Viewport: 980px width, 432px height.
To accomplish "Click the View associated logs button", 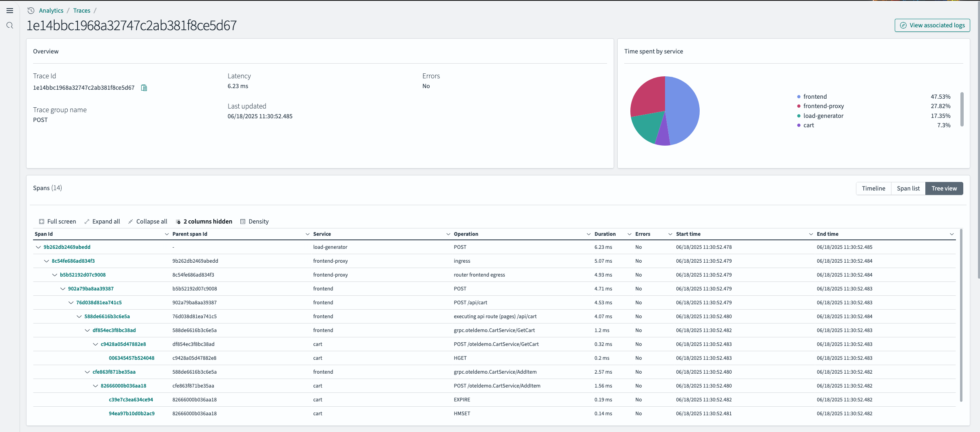I will pyautogui.click(x=932, y=25).
